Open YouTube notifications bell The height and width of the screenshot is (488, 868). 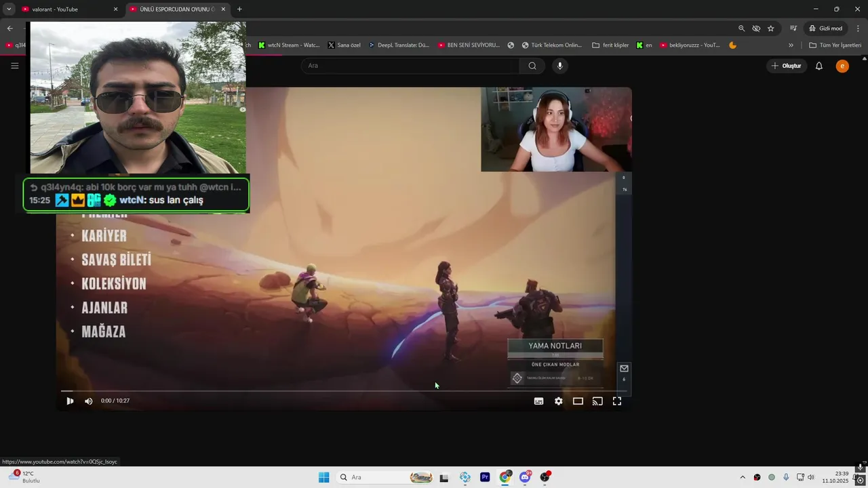point(818,66)
